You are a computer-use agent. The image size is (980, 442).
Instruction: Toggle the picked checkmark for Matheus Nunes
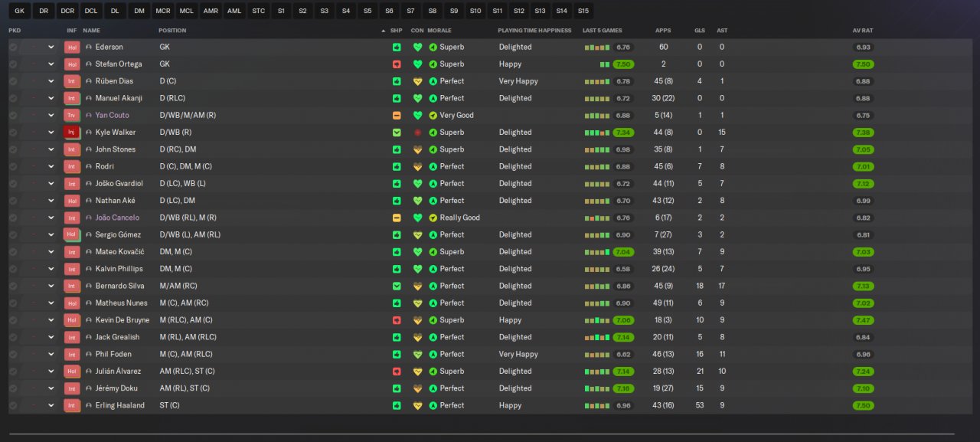pos(13,303)
